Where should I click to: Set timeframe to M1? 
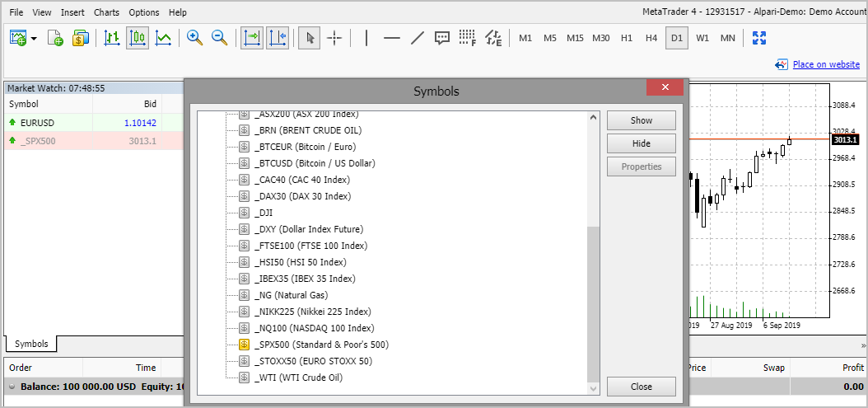tap(525, 38)
